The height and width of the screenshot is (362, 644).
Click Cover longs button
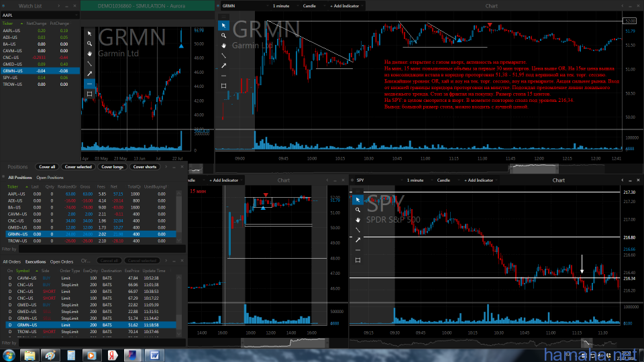112,167
